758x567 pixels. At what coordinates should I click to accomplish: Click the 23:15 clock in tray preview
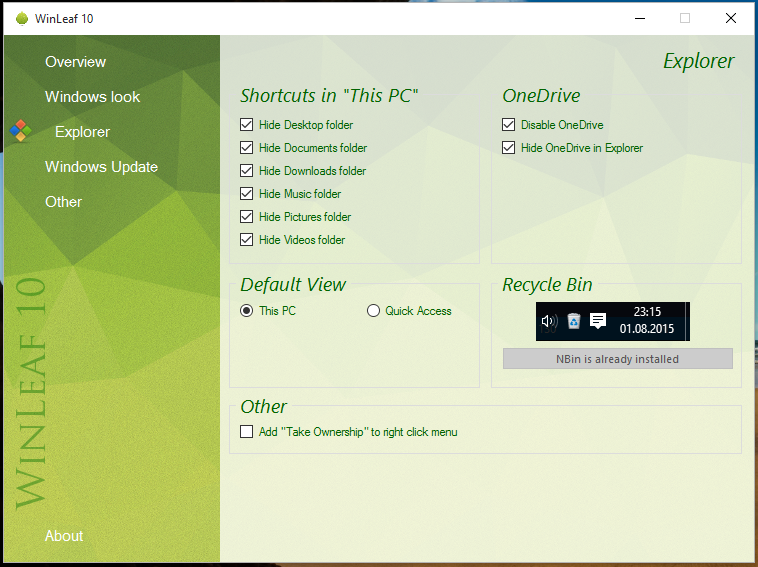pos(647,311)
